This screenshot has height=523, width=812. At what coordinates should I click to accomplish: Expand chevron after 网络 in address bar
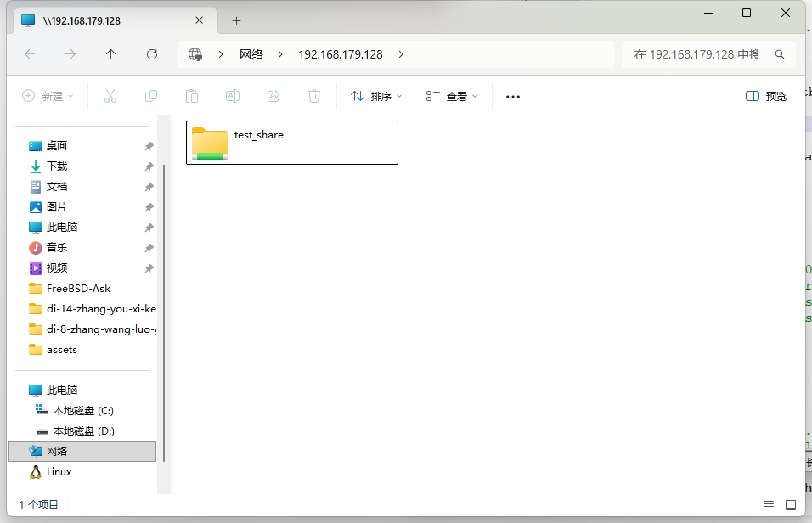[x=280, y=54]
